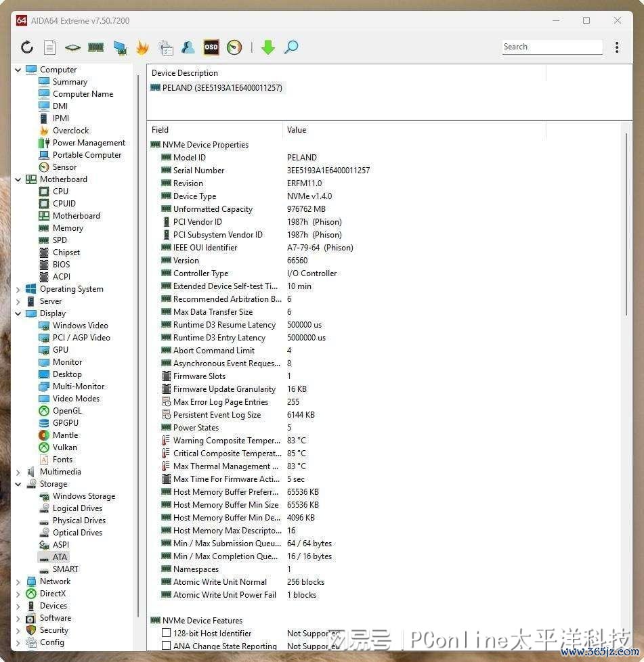Click the user profile toolbar icon
644x662 pixels.
coord(188,47)
